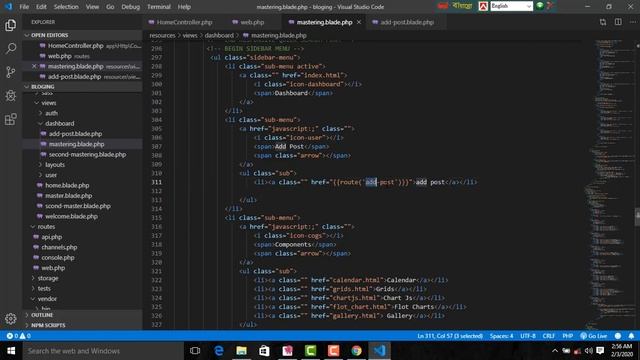
Task: Open second-mastering.blade.php in explorer
Action: 87,154
